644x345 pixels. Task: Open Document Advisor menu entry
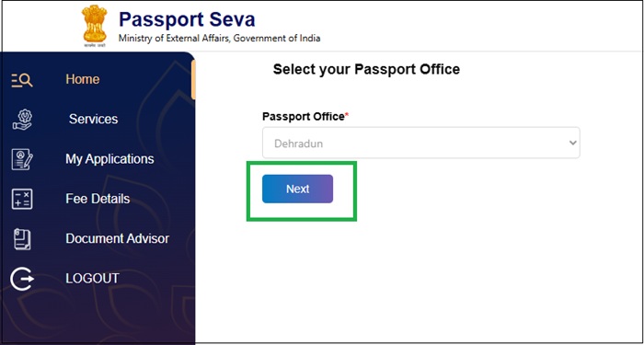pyautogui.click(x=118, y=238)
